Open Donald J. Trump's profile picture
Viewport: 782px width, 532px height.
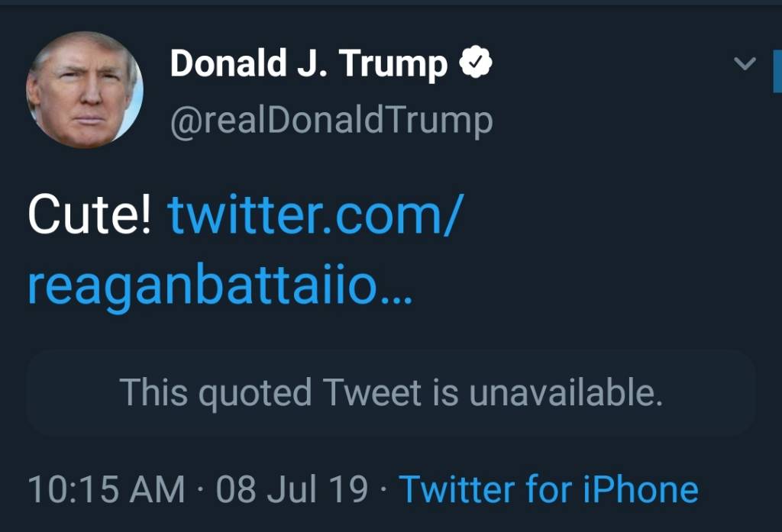[84, 89]
